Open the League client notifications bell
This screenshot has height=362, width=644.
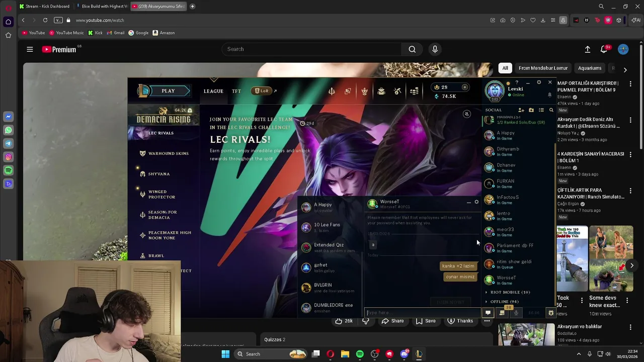(x=549, y=95)
